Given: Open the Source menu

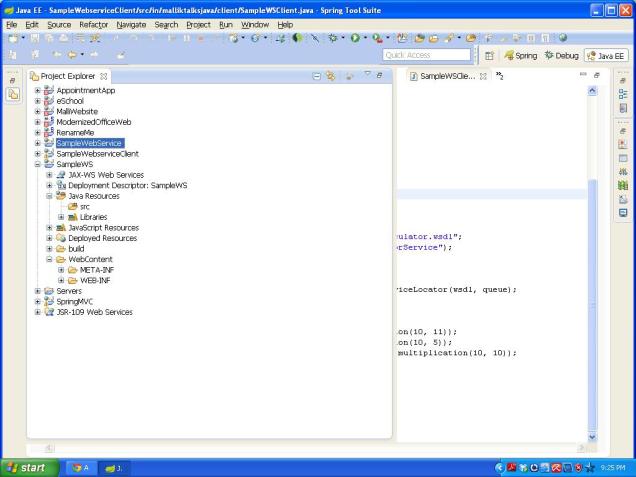Looking at the screenshot, I should click(59, 25).
